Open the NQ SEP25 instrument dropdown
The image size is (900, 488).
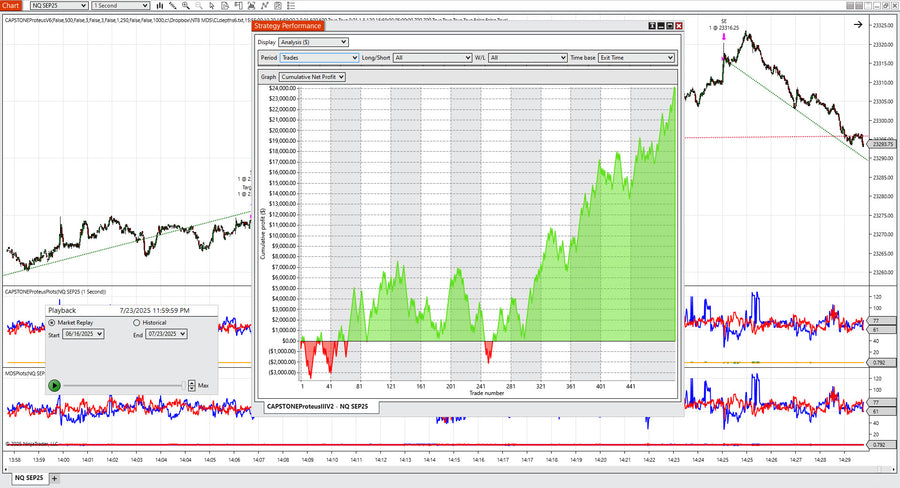(x=59, y=6)
